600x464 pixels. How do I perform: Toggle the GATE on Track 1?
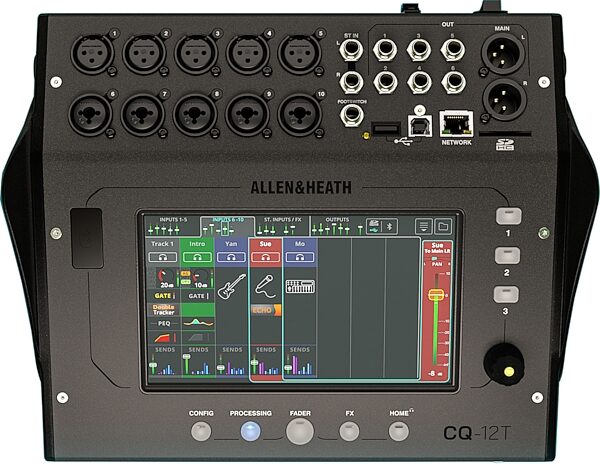164,296
